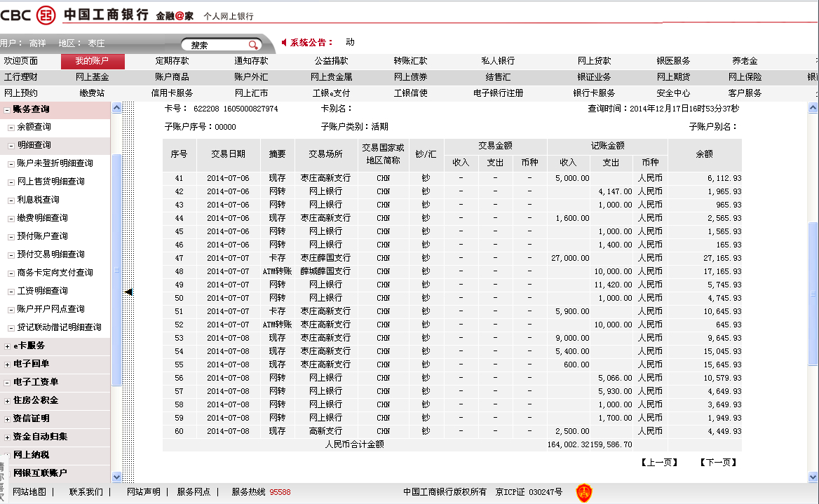Viewport: 819px width, 504px height.
Task: Go to next page with 下一页
Action: (x=718, y=462)
